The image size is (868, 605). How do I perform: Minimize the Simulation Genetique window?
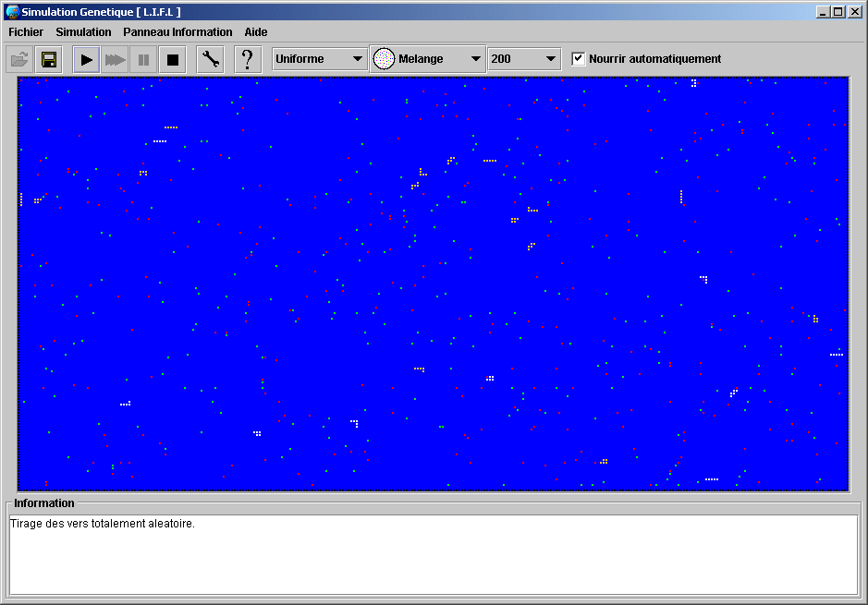click(x=823, y=11)
